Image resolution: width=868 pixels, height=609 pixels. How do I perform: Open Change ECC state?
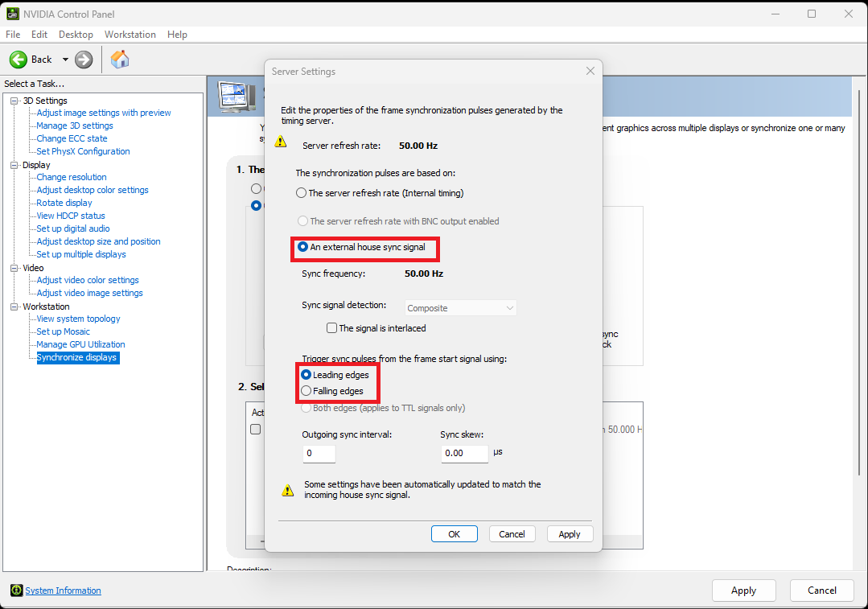point(72,138)
